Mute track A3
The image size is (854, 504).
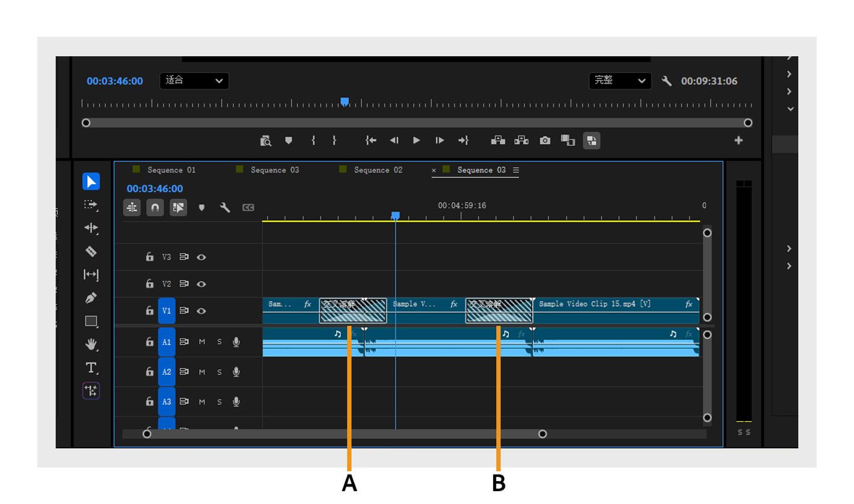click(202, 401)
